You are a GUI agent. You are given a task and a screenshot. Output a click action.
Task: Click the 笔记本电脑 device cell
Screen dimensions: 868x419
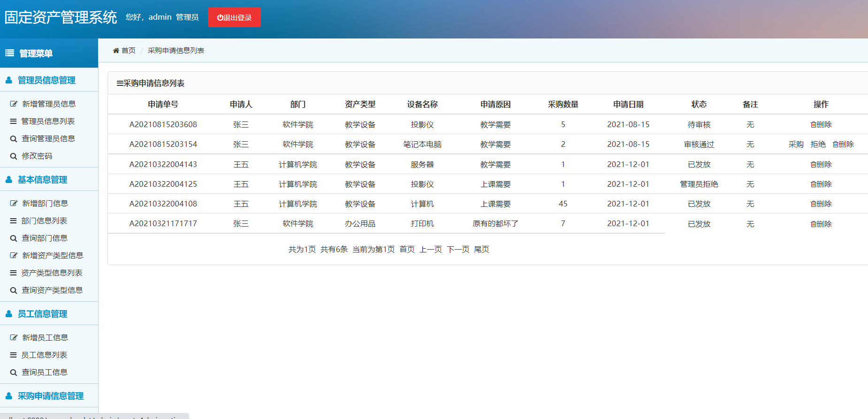[x=422, y=145]
